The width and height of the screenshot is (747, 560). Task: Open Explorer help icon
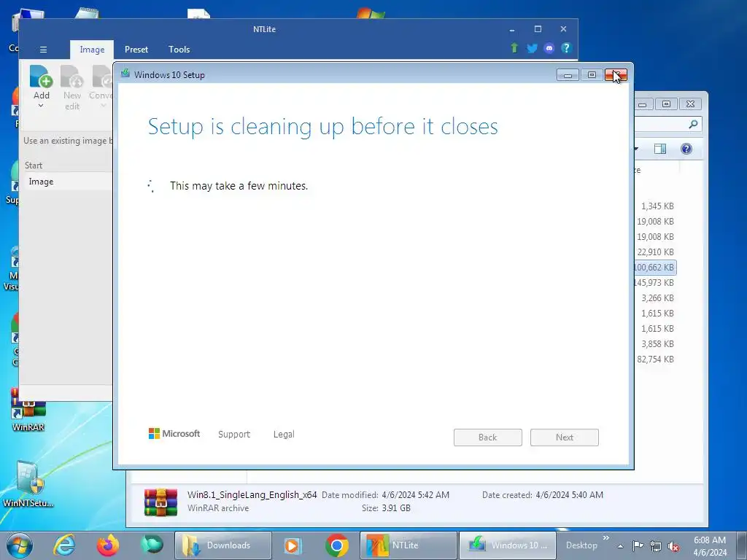click(x=686, y=149)
